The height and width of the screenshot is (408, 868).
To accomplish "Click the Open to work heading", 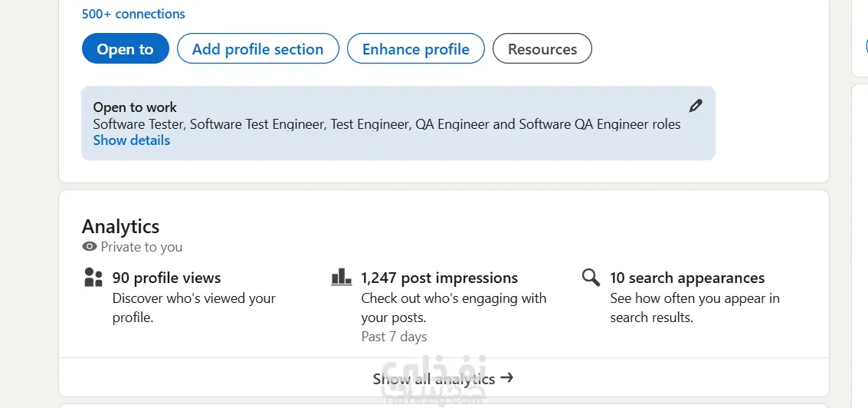I will pyautogui.click(x=135, y=107).
